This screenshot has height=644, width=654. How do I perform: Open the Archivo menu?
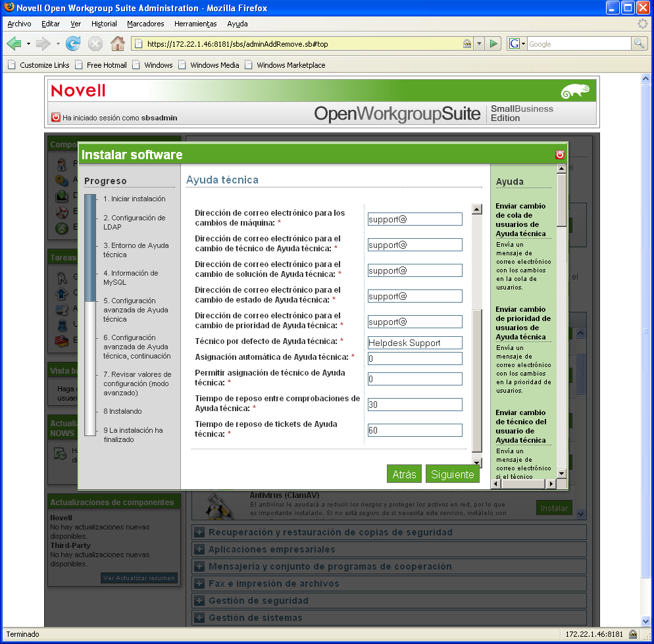pyautogui.click(x=19, y=24)
